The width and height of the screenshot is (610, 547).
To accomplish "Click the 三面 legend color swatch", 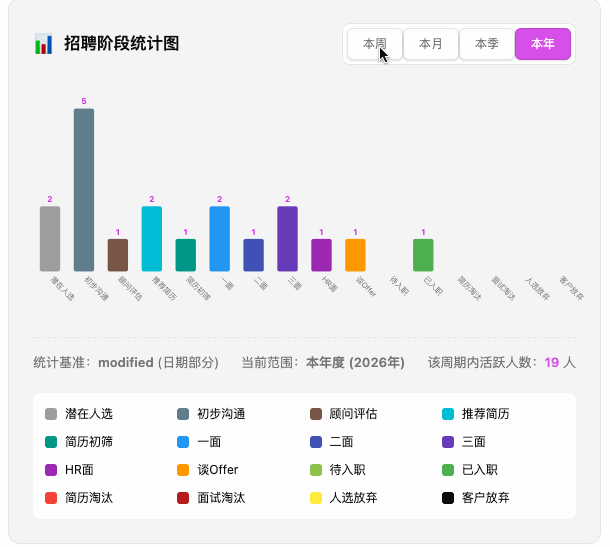I will (x=448, y=442).
